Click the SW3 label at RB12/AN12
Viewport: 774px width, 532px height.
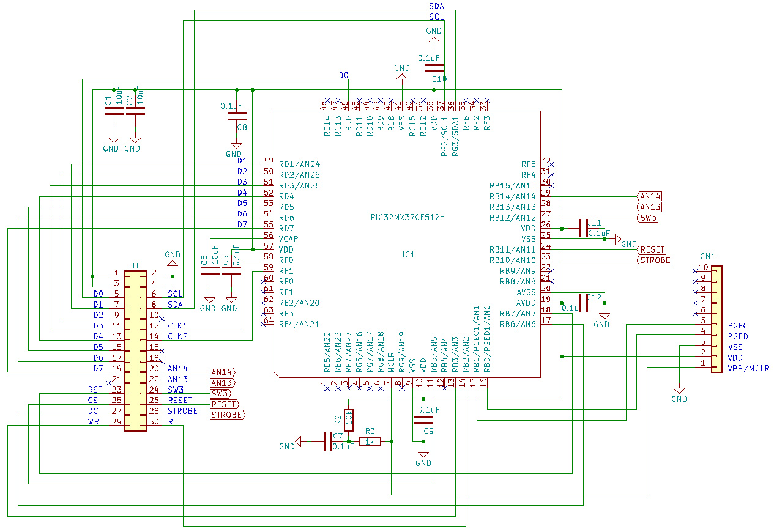(648, 217)
